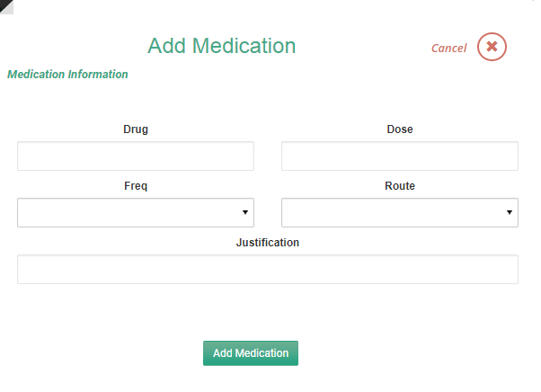The width and height of the screenshot is (541, 392).
Task: Focus the Justification text input
Action: tap(268, 269)
